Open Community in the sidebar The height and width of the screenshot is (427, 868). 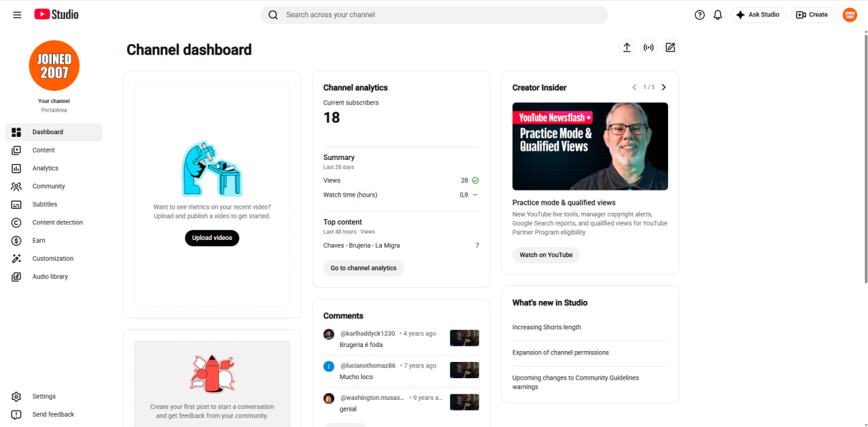[54, 186]
